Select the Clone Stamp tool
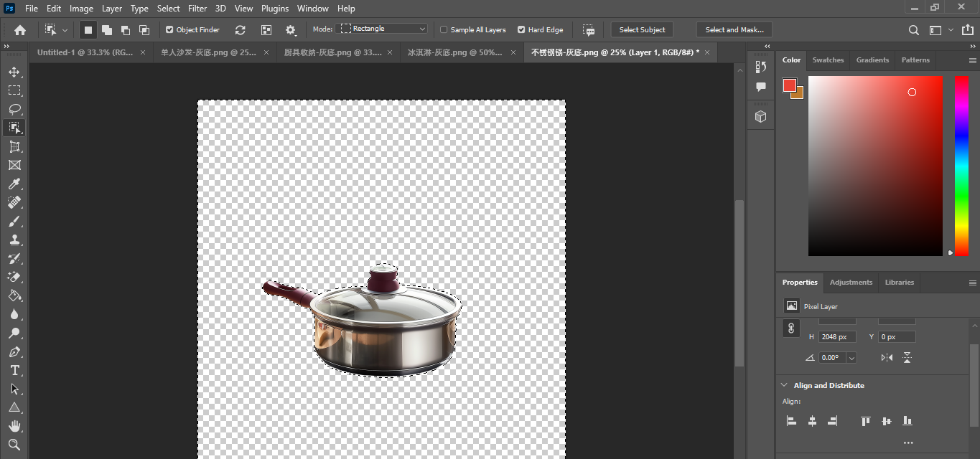Image resolution: width=980 pixels, height=459 pixels. 14,240
